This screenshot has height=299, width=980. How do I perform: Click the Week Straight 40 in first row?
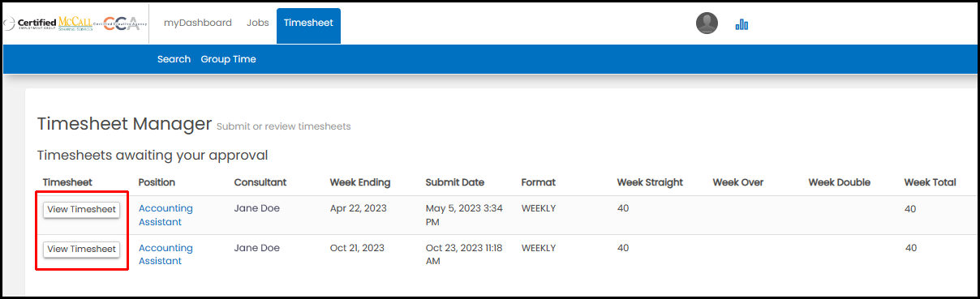(x=623, y=208)
